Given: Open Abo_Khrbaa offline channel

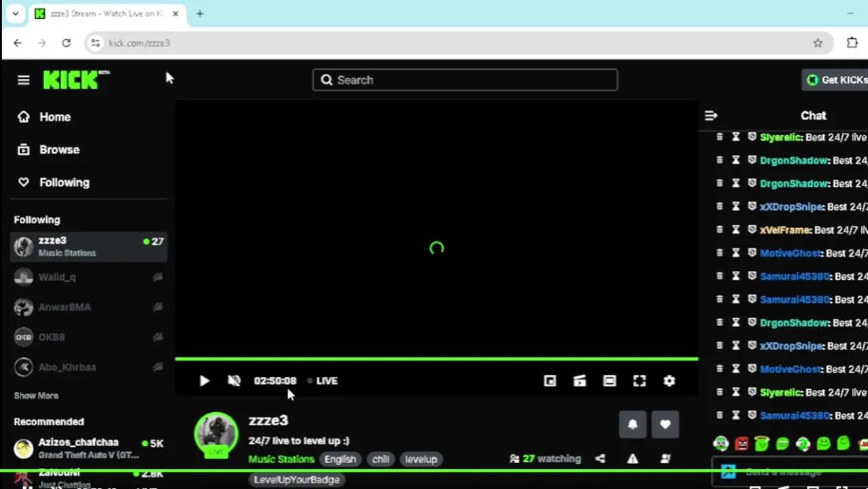Looking at the screenshot, I should point(88,367).
